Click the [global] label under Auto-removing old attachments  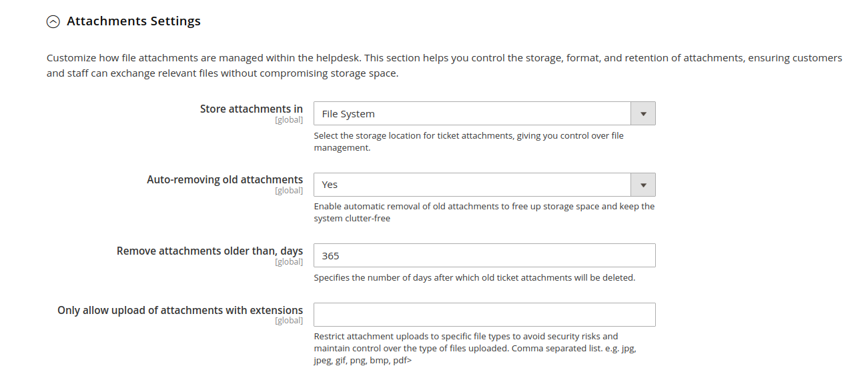pyautogui.click(x=289, y=190)
